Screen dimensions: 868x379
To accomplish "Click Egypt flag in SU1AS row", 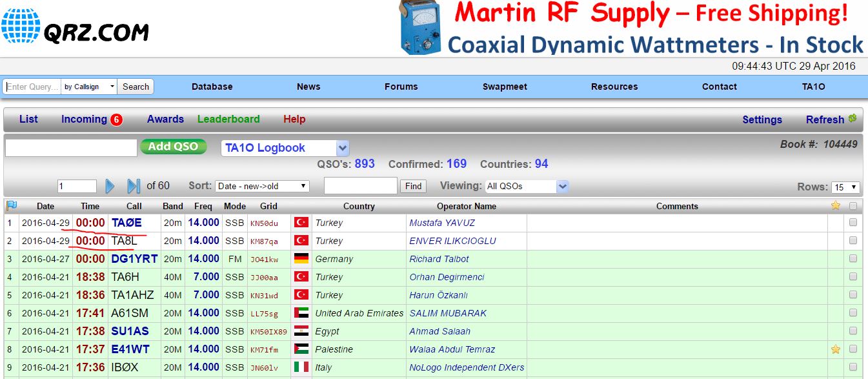I will [301, 331].
